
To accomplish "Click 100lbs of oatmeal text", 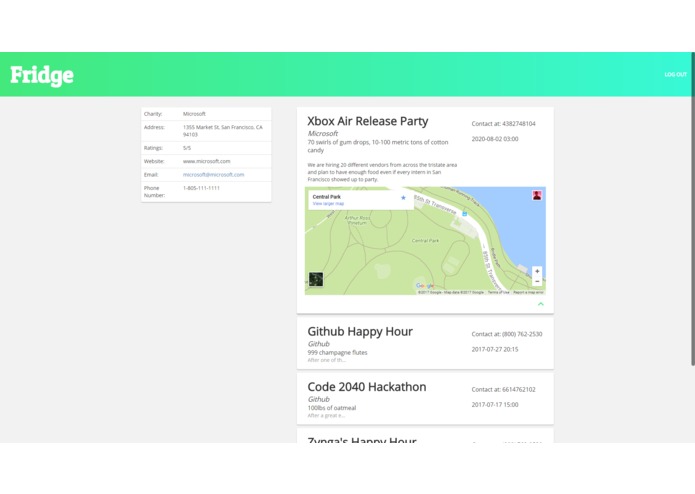I will [x=332, y=408].
